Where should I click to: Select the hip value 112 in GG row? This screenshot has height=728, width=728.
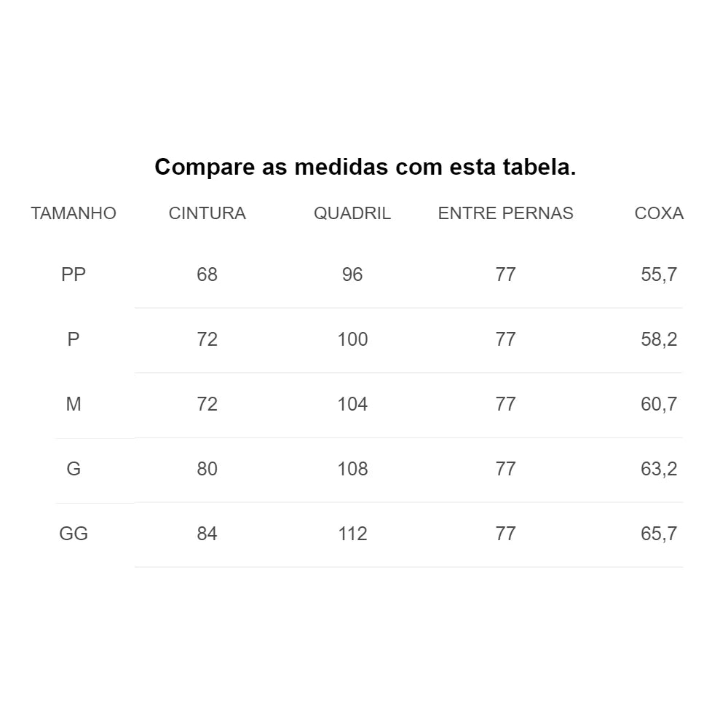click(x=352, y=534)
